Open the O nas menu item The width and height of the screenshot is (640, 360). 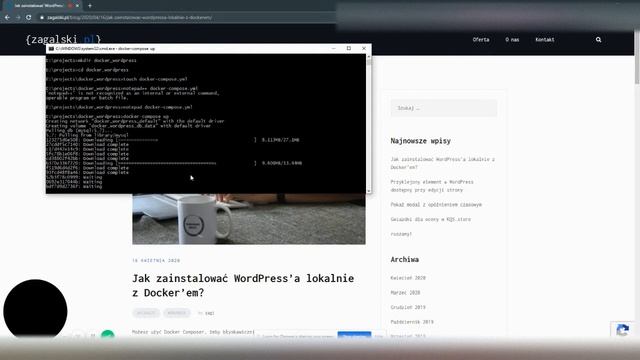coord(512,40)
